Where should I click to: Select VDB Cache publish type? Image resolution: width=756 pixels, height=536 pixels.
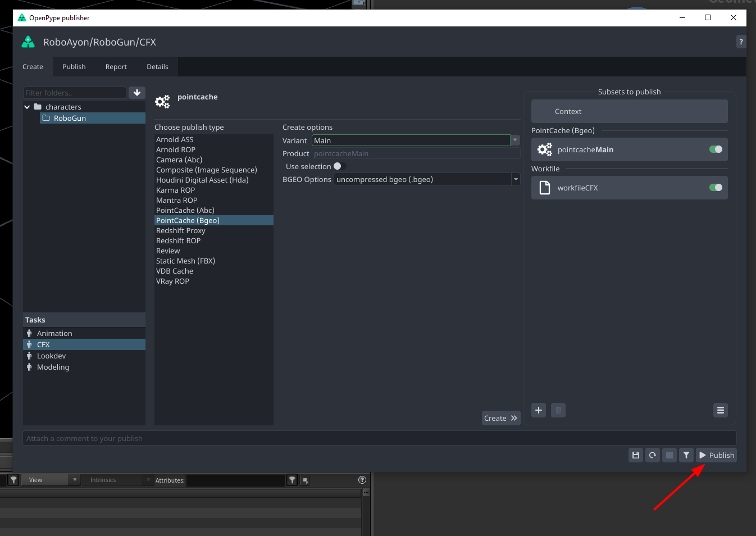[x=174, y=271]
